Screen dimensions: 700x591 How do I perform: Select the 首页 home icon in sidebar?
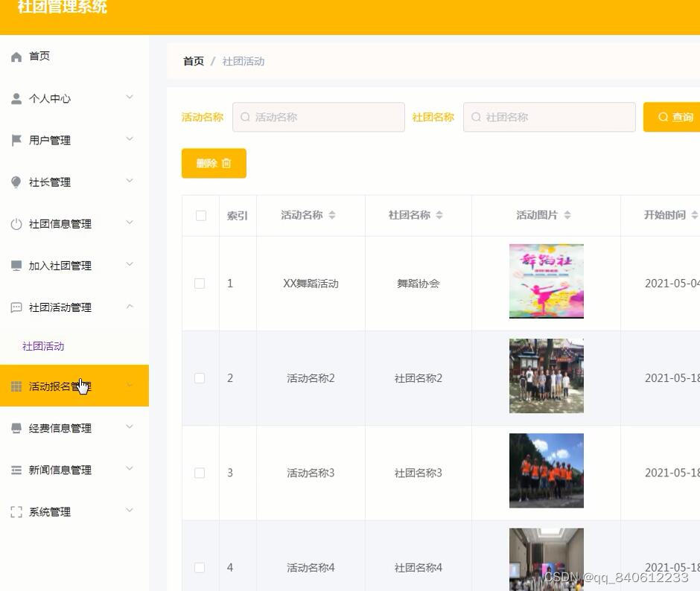pos(18,55)
